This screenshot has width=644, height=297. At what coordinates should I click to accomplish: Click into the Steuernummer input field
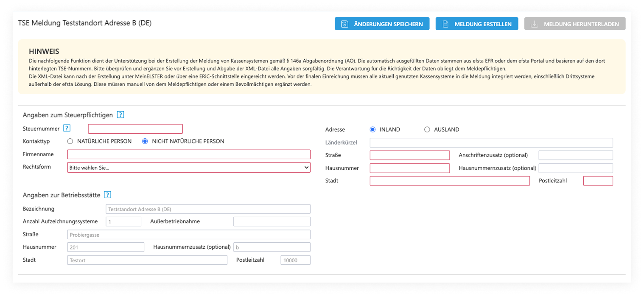[x=135, y=129]
